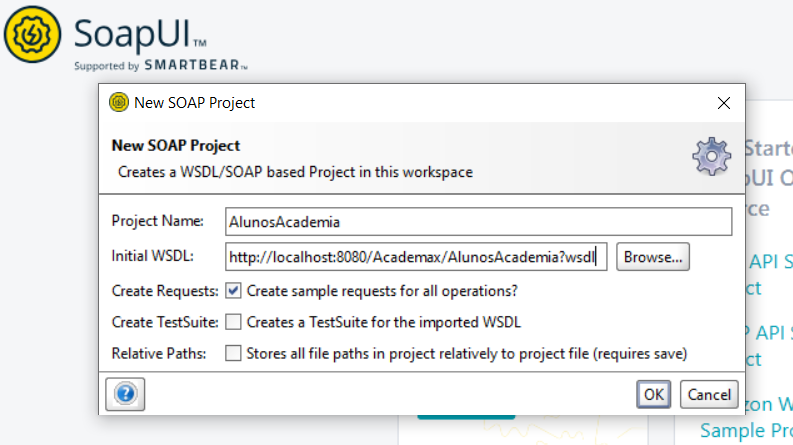Click the New SOAP Project title bar

pyautogui.click(x=400, y=102)
